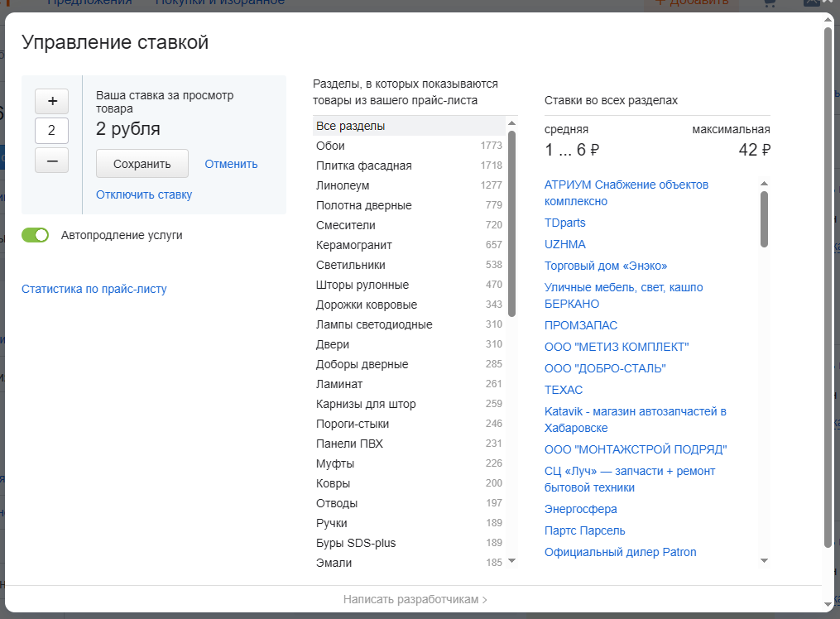The image size is (840, 619).
Task: Open СЦ «Луч» запчасти + ремонт link
Action: pos(630,478)
